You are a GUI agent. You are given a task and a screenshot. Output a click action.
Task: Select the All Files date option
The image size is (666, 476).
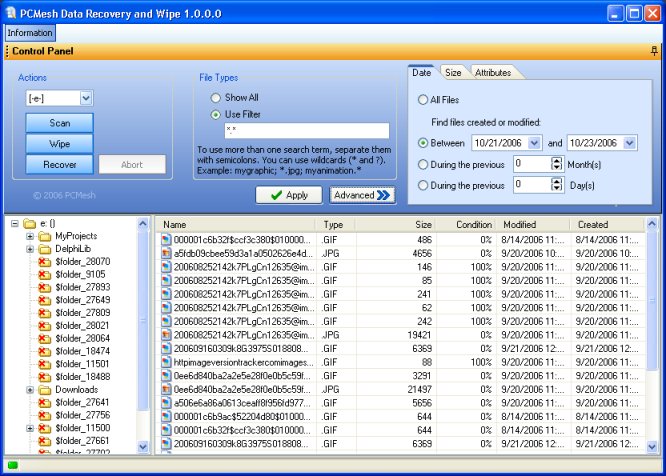click(x=423, y=100)
